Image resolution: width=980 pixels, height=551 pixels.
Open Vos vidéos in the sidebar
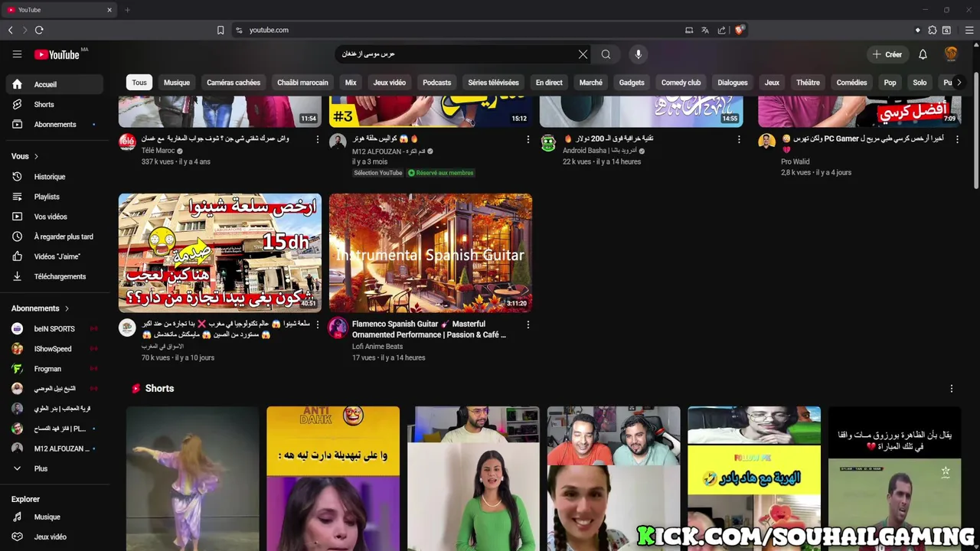coord(53,217)
